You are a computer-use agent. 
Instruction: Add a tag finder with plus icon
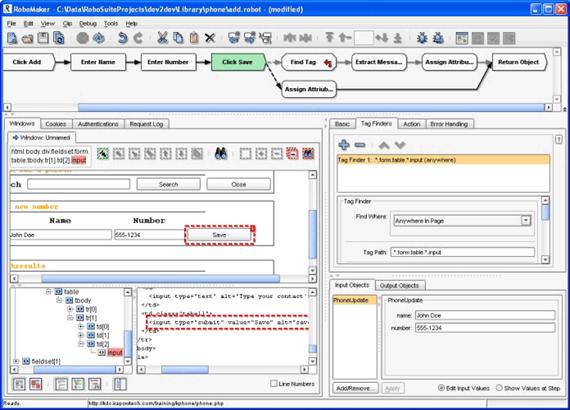click(344, 145)
